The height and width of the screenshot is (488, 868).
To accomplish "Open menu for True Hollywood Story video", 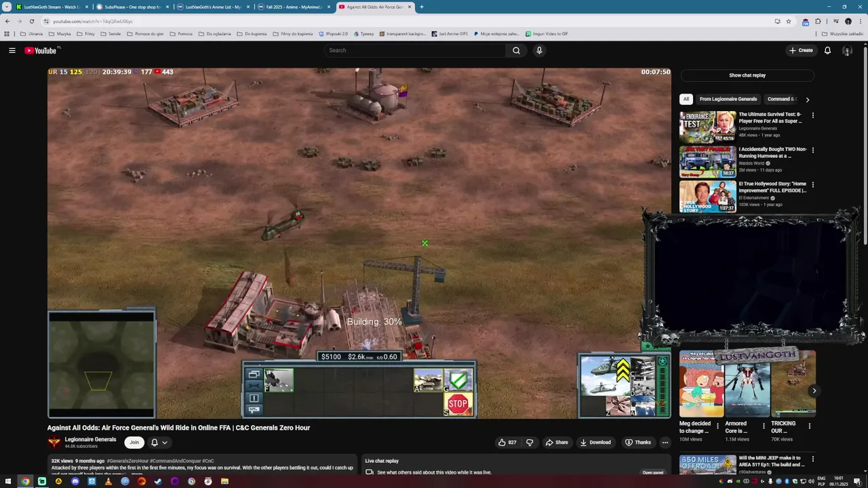I will 813,184.
